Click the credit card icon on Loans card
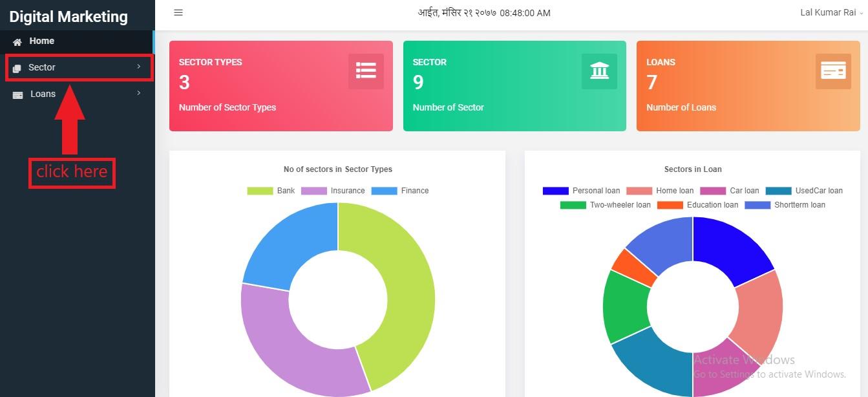868x397 pixels. click(833, 71)
